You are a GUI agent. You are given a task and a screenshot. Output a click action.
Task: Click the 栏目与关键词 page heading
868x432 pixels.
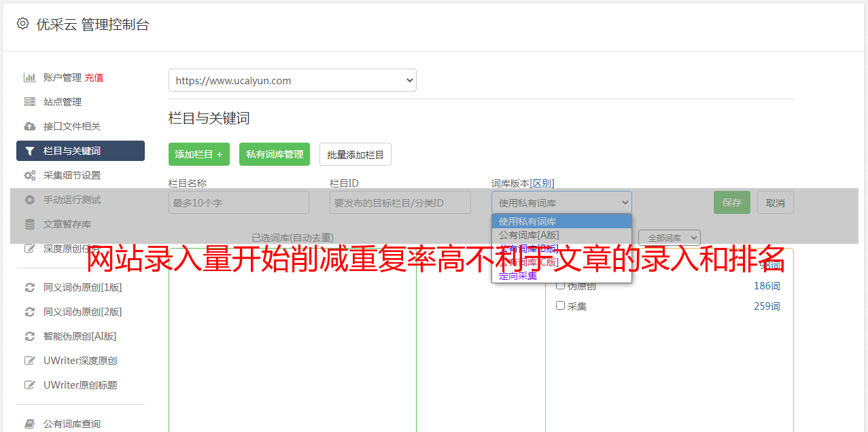point(209,118)
